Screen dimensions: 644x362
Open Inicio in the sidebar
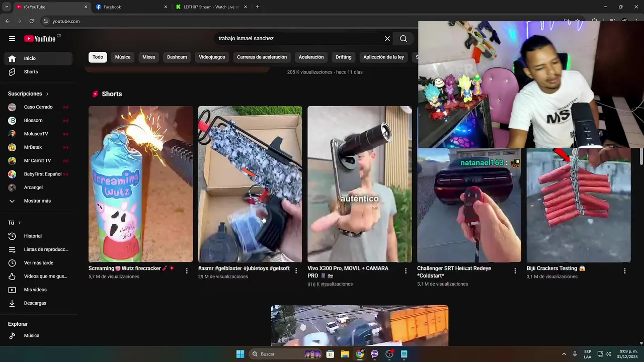39,58
